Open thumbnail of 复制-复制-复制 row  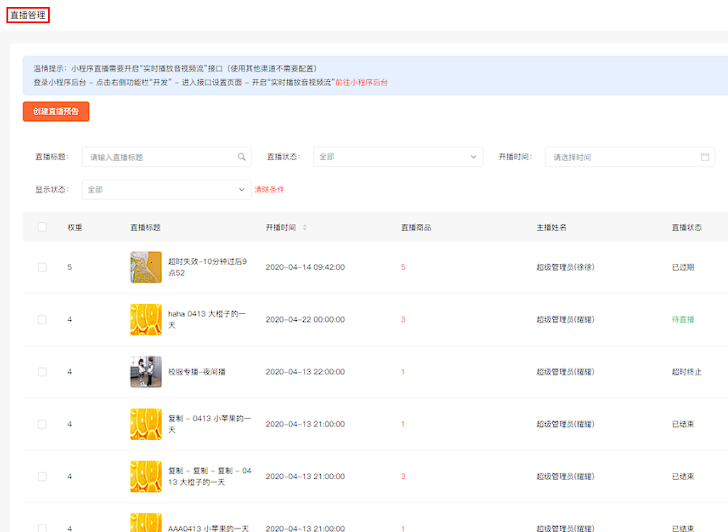(146, 476)
